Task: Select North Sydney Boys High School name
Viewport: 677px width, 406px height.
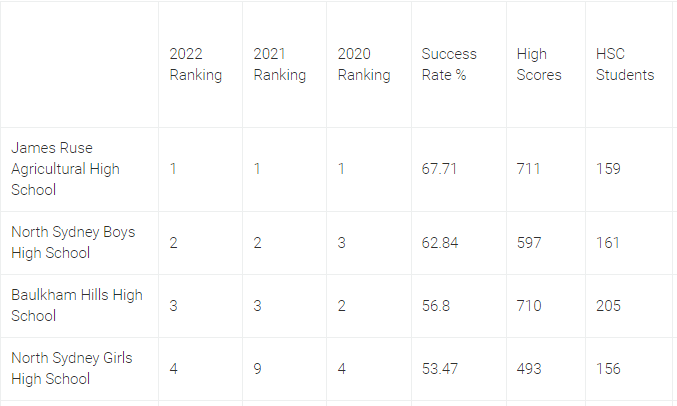Action: [73, 242]
